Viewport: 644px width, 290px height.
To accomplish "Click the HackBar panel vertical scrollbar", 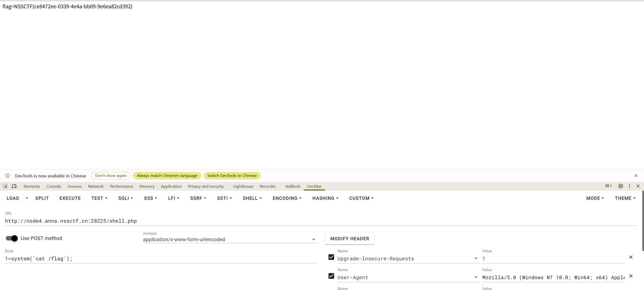I will [x=643, y=221].
